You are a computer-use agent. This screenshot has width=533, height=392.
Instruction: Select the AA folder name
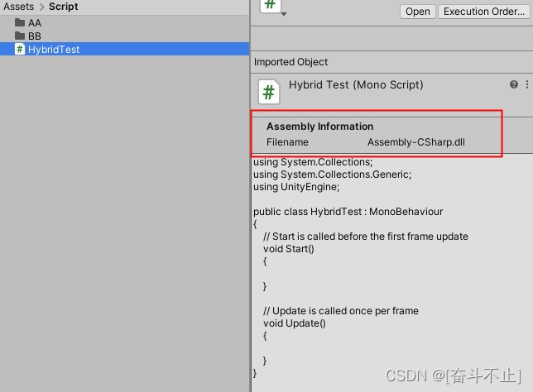click(x=35, y=23)
